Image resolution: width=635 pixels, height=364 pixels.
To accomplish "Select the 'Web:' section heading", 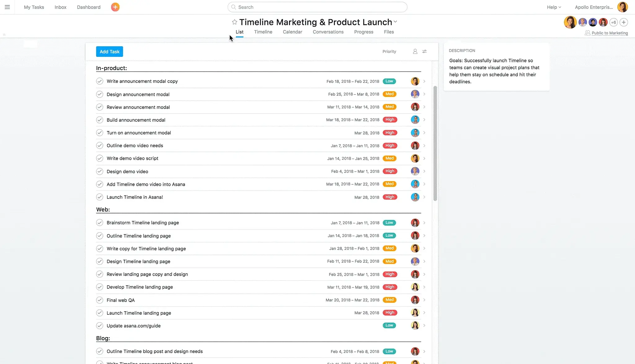I will (x=103, y=209).
